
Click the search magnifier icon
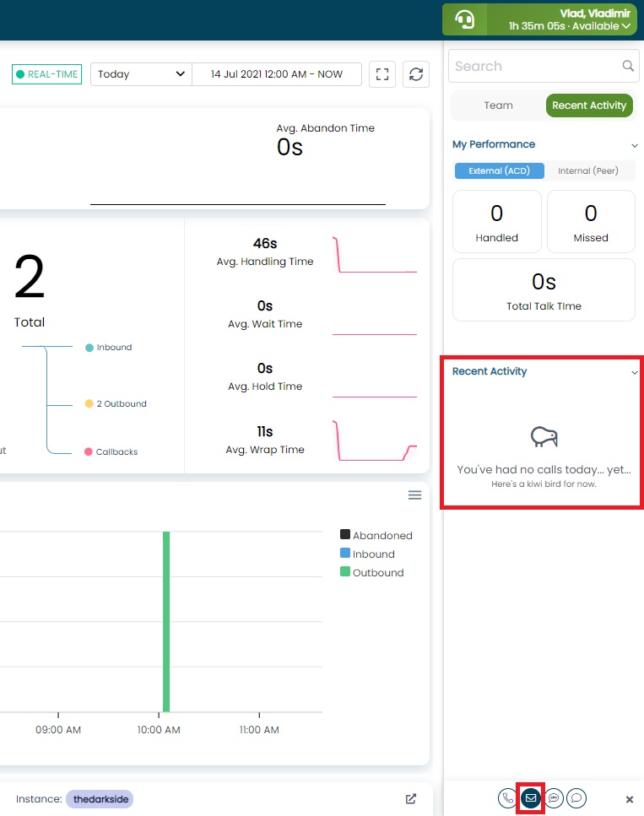click(628, 66)
